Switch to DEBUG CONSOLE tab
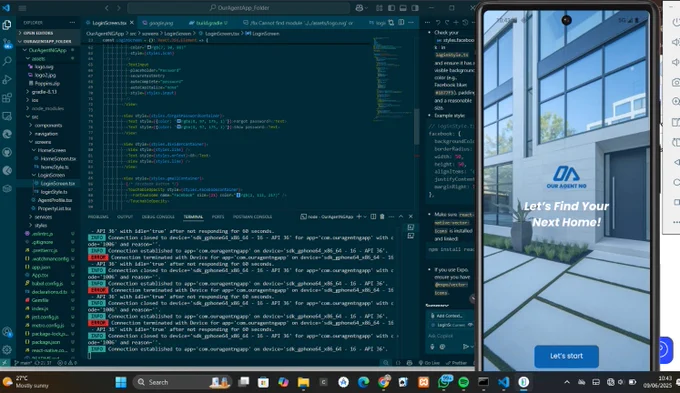This screenshot has height=393, width=680. pos(158,216)
